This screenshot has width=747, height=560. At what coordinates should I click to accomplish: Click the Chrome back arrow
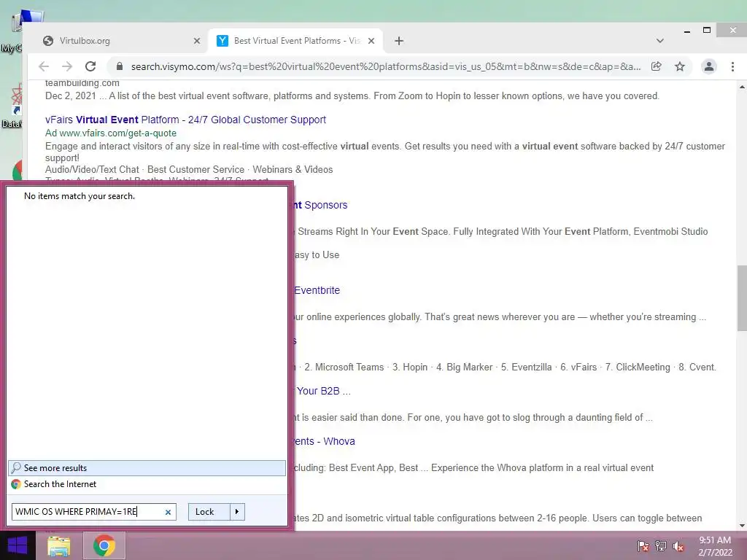(44, 66)
